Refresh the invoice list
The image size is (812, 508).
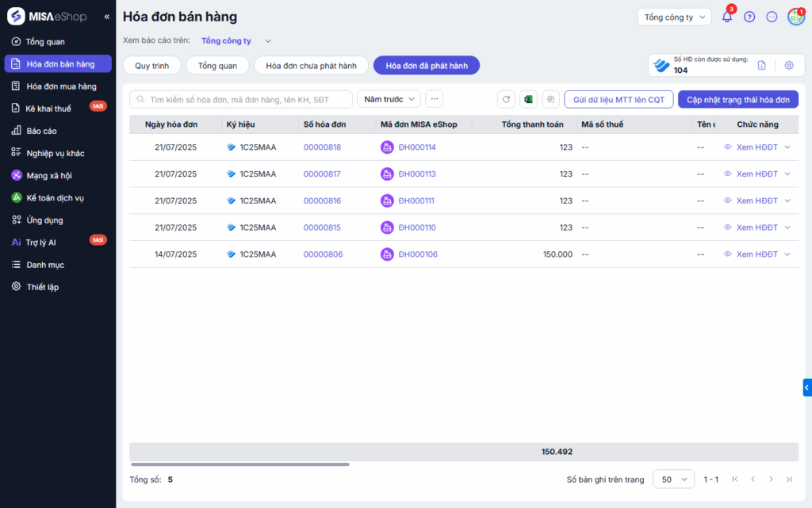(506, 99)
